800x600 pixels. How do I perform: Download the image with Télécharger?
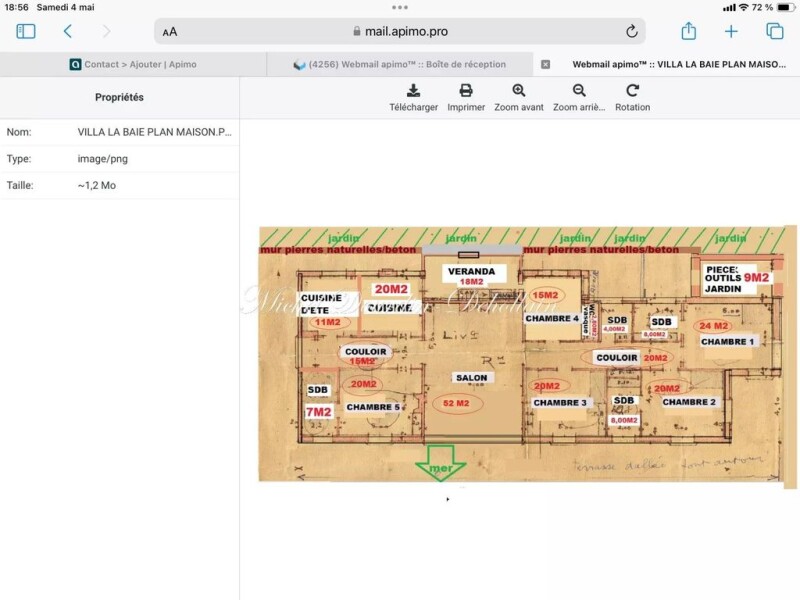coord(413,97)
